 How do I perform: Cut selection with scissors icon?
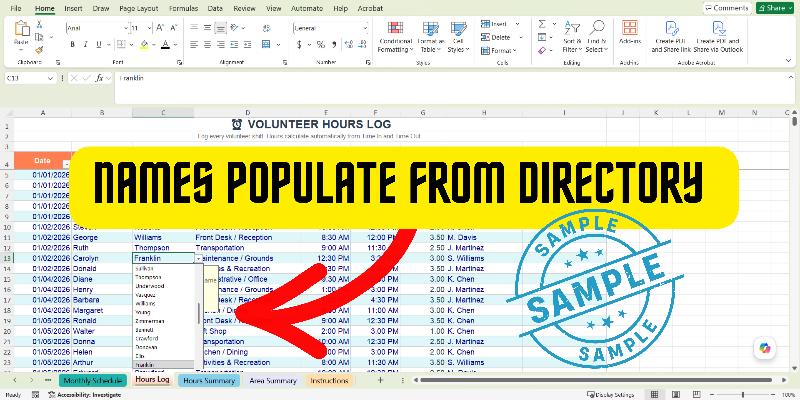(x=39, y=24)
